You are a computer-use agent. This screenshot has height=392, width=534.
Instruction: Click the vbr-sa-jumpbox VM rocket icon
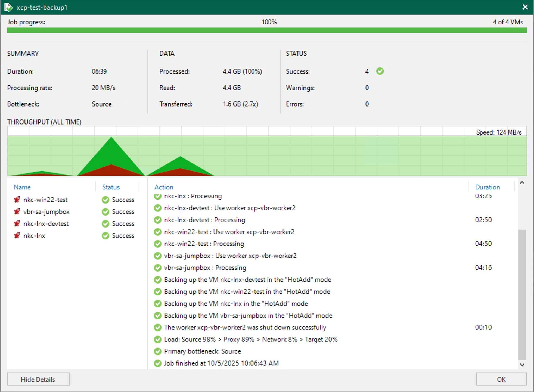point(17,211)
